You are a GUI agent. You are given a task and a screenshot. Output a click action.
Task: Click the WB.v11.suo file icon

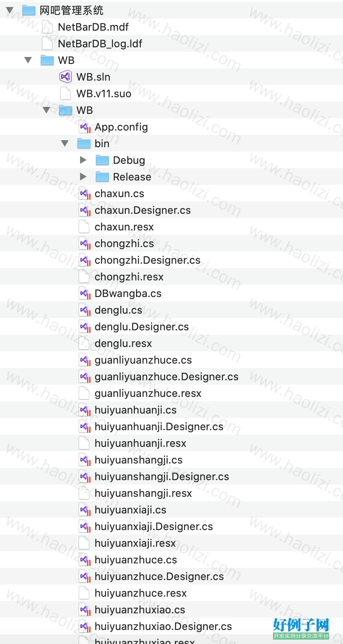click(x=65, y=94)
